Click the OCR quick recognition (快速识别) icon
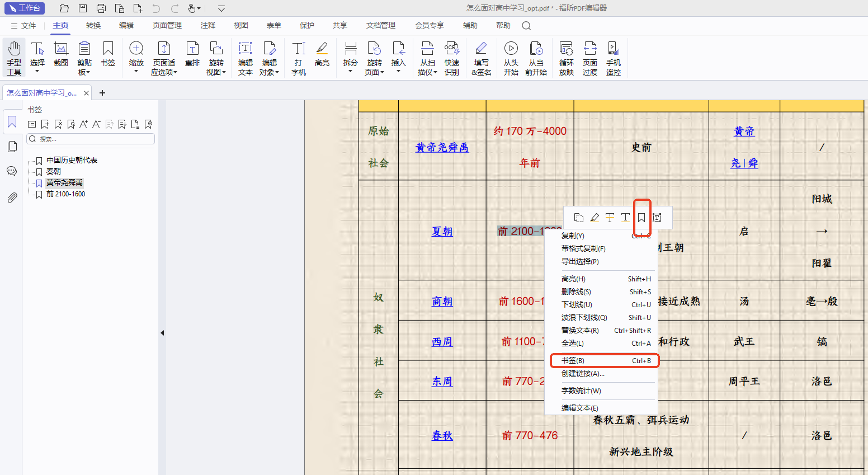 (451, 57)
